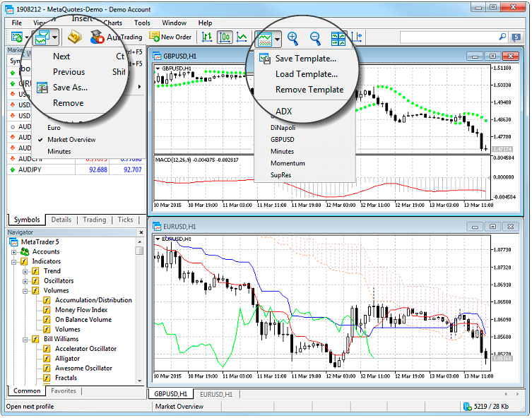532x418 pixels.
Task: Open the File menu
Action: [17, 23]
